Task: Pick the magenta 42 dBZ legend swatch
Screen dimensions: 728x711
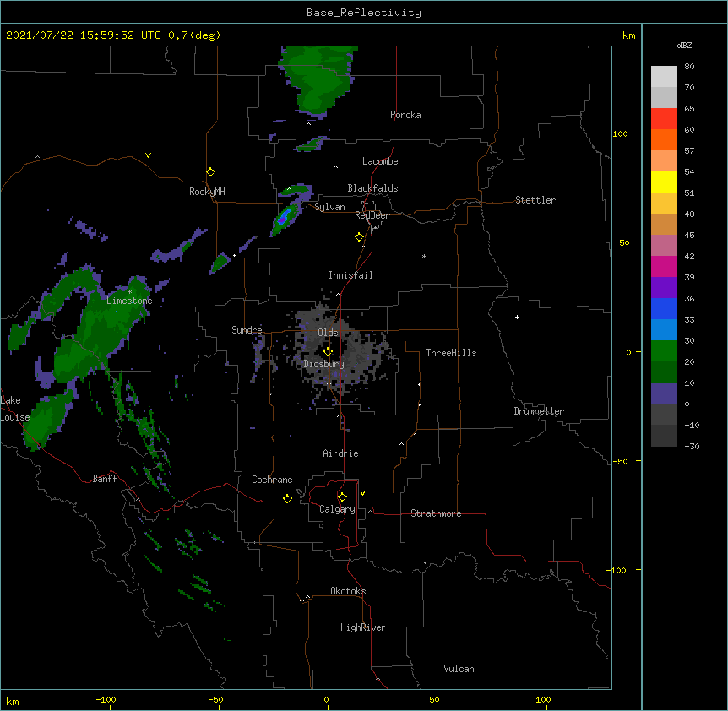Action: (x=664, y=266)
